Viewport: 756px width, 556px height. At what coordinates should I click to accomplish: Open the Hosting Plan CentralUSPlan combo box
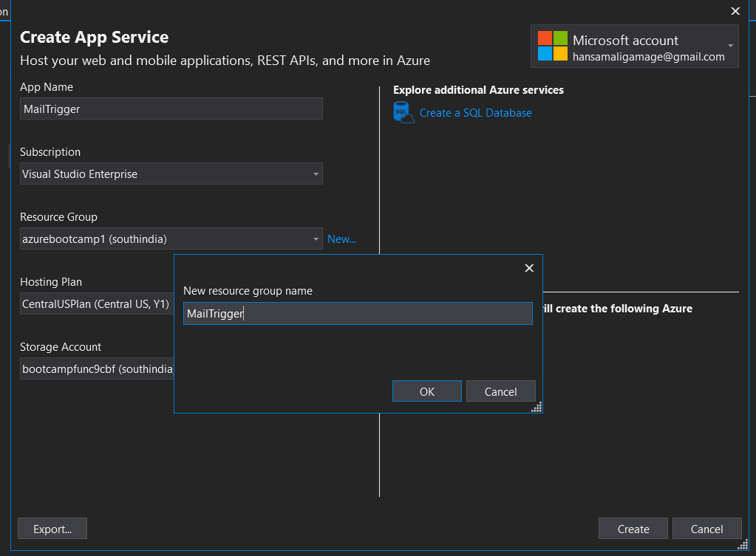tap(97, 304)
